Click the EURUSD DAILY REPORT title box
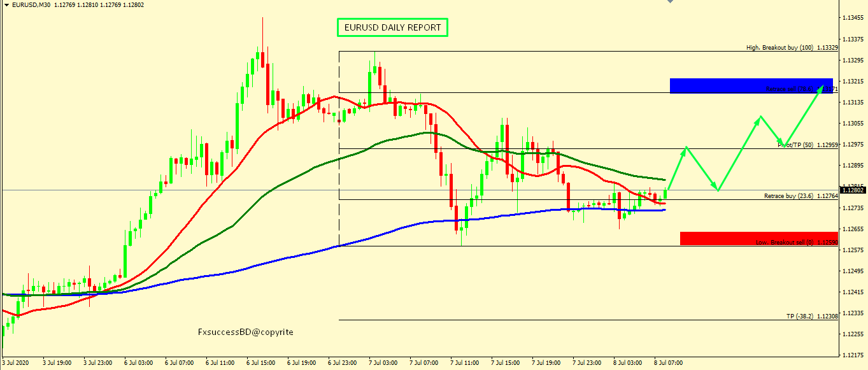This screenshot has height=370, width=868. click(392, 27)
